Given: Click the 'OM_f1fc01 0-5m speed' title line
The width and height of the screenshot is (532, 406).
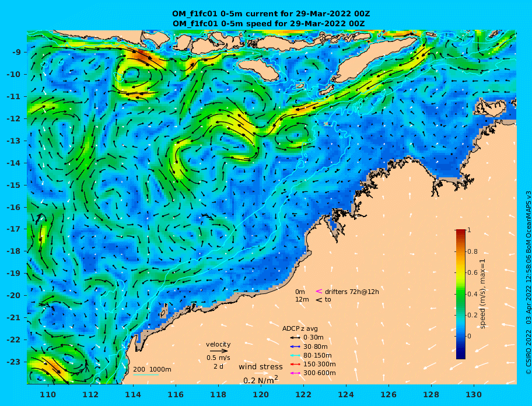Looking at the screenshot, I should coord(269,24).
